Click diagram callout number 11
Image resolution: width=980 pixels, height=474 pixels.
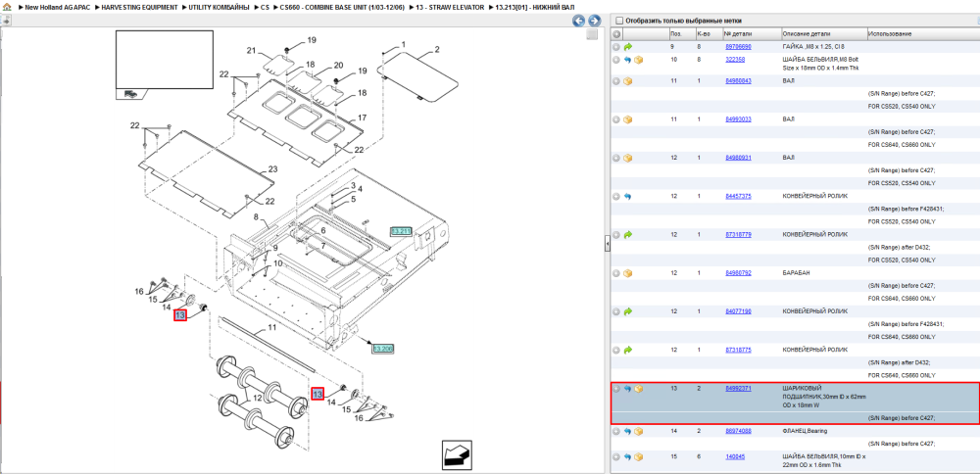point(271,327)
